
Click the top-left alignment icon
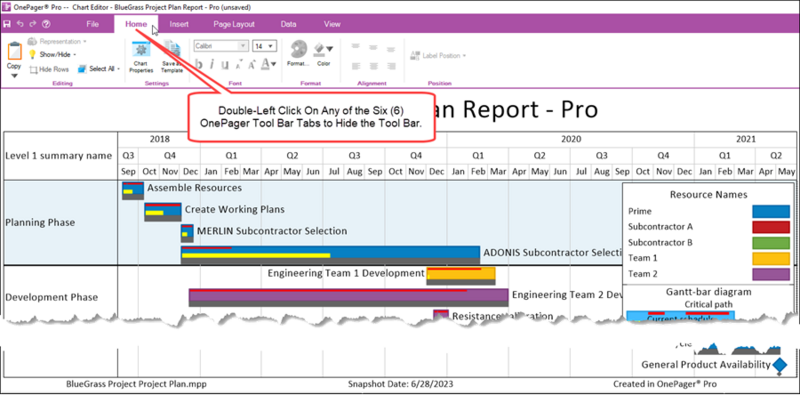tap(356, 46)
